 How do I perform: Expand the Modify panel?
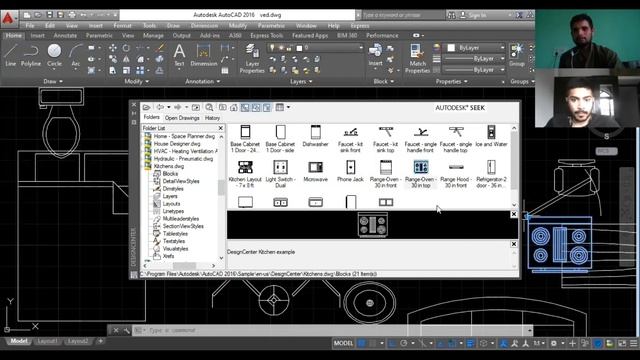(x=136, y=82)
